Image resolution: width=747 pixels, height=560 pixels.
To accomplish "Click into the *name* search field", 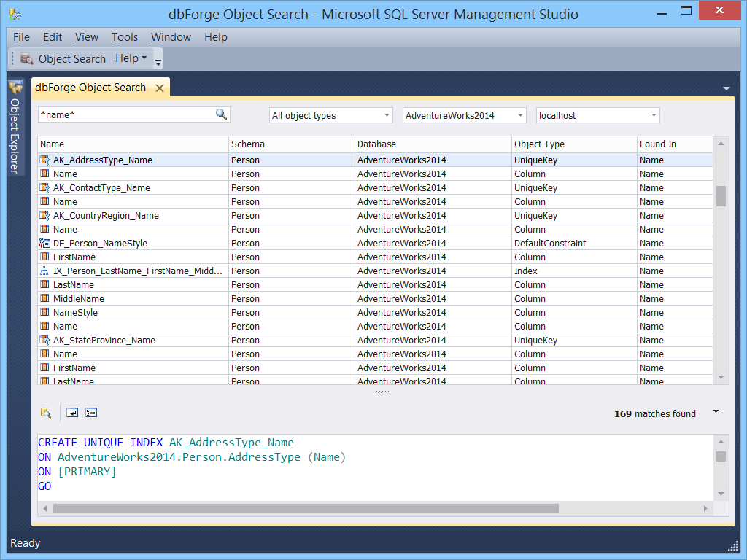I will point(124,115).
